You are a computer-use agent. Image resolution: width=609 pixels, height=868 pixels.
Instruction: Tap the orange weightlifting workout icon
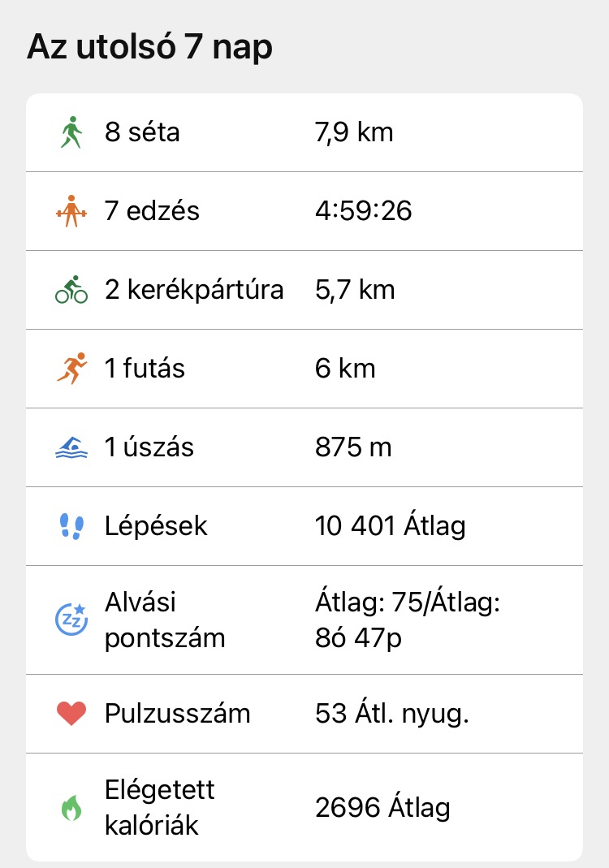click(x=71, y=211)
